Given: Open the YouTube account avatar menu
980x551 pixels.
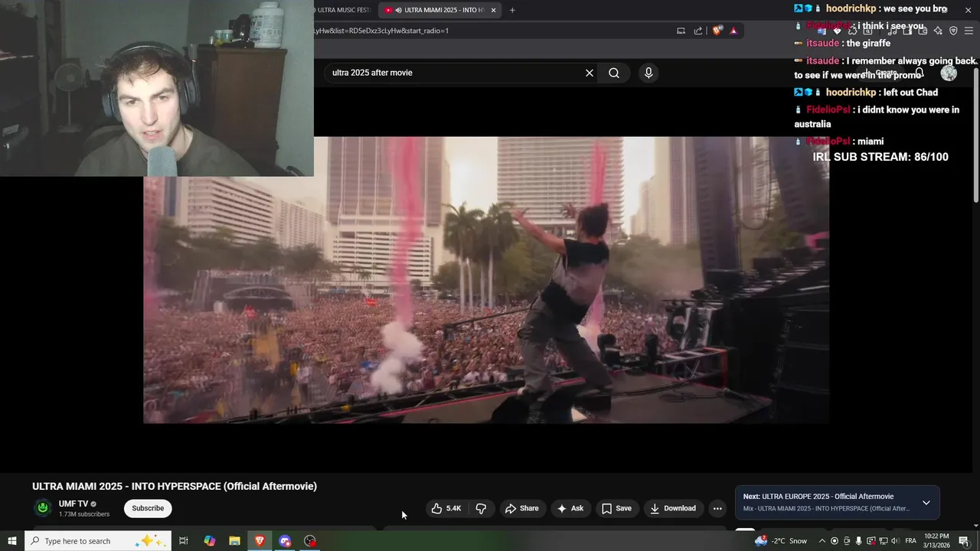Looking at the screenshot, I should [x=949, y=73].
